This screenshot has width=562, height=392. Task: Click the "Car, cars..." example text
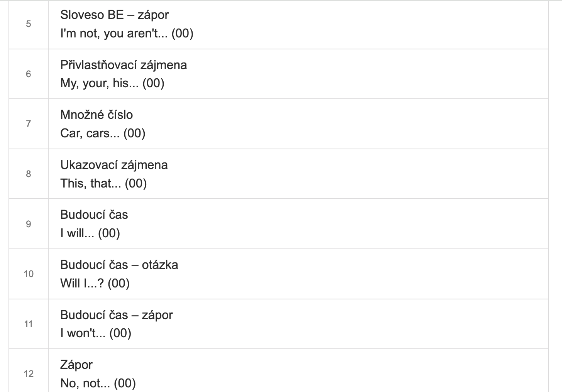click(x=103, y=133)
